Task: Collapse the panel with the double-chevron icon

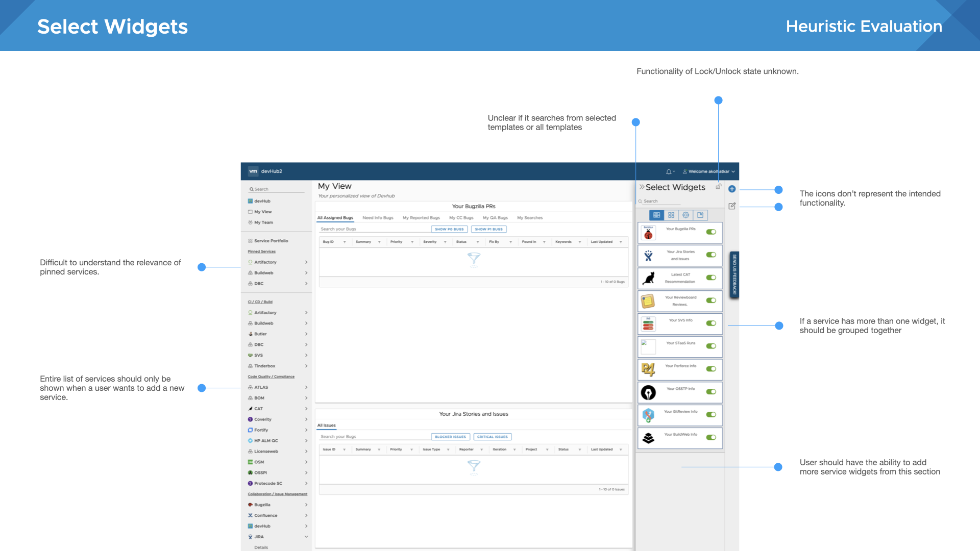Action: (x=642, y=187)
